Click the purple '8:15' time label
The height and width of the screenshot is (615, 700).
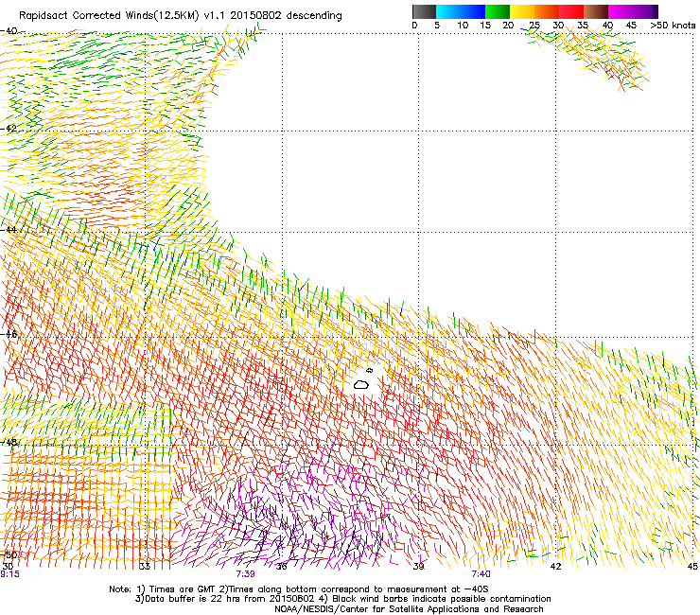(9, 574)
